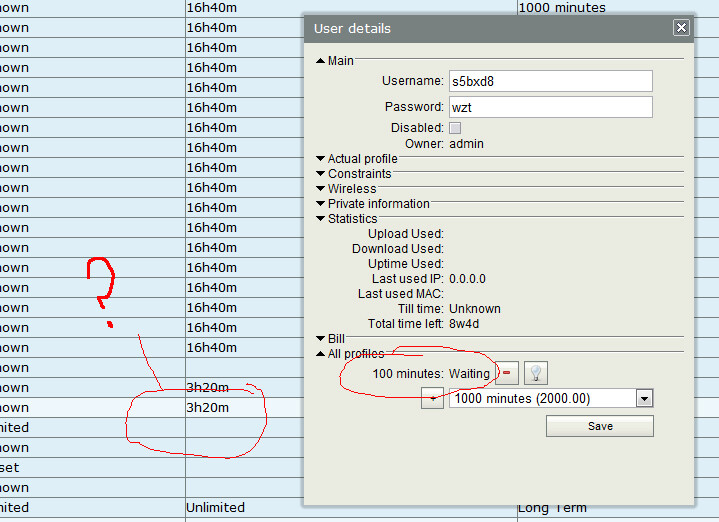Save the user details
719x522 pixels.
[x=600, y=426]
